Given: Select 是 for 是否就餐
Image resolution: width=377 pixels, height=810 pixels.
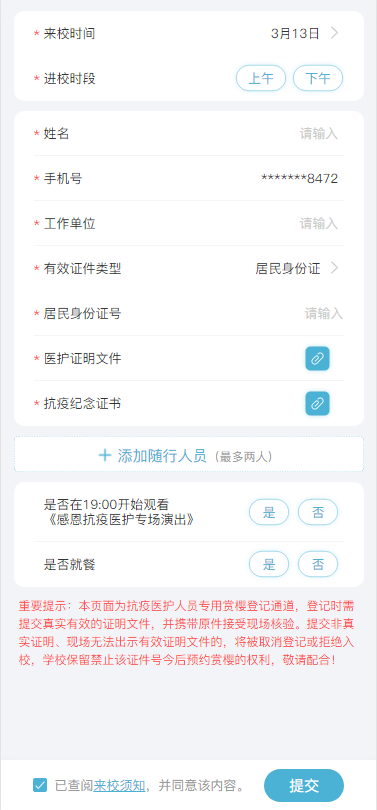Looking at the screenshot, I should (269, 564).
